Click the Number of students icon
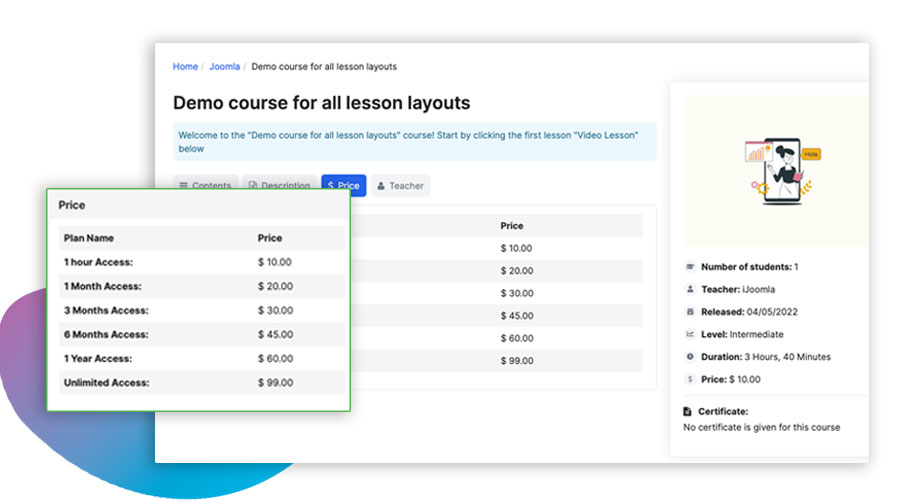 (690, 266)
